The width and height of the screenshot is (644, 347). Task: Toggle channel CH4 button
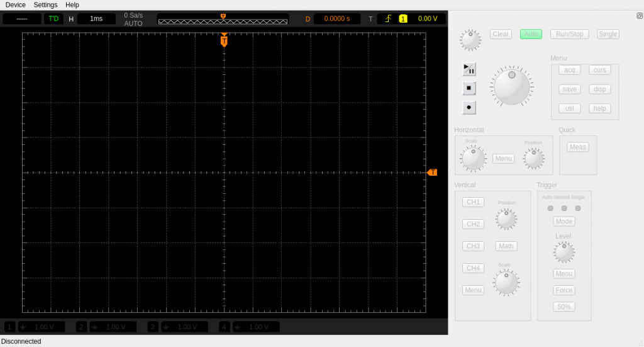[473, 268]
